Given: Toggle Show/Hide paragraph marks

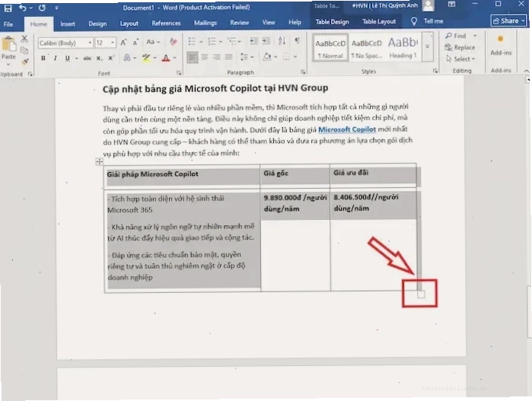Looking at the screenshot, I should point(298,41).
